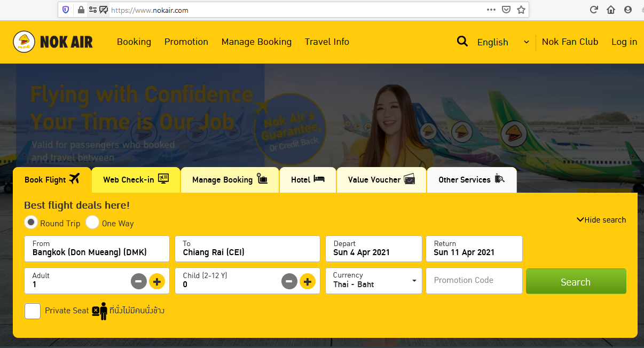This screenshot has width=644, height=348.
Task: Click the Log in link
Action: click(x=624, y=42)
